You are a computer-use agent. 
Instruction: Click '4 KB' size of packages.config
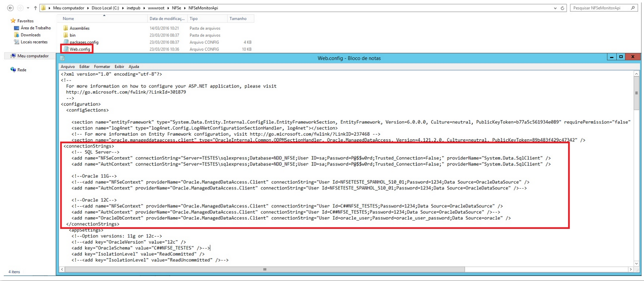coord(248,42)
